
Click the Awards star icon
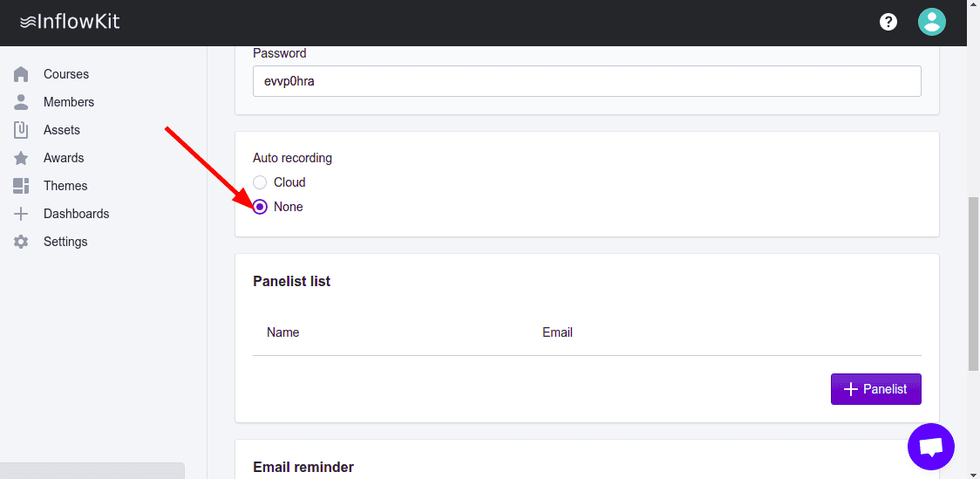click(x=22, y=158)
